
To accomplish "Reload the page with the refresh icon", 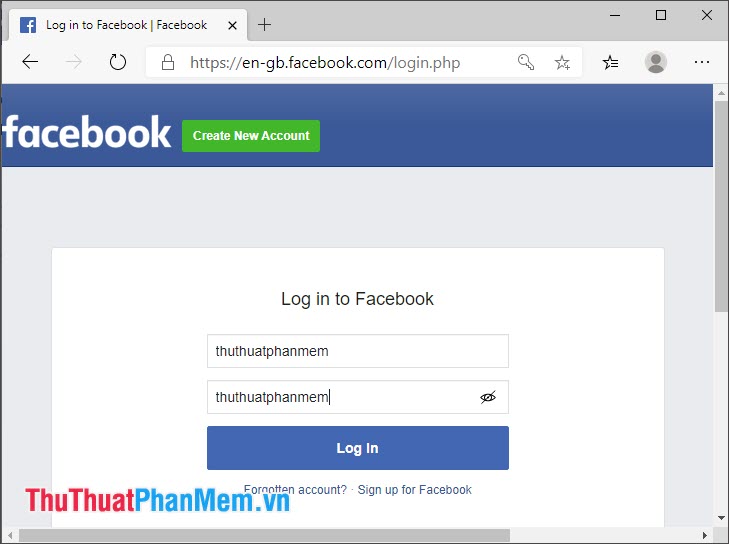I will tap(118, 62).
